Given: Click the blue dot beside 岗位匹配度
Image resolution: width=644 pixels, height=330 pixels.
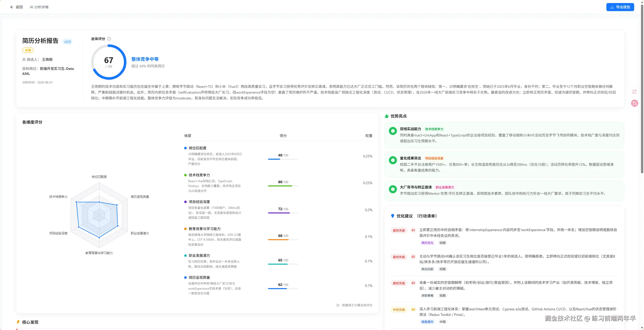Looking at the screenshot, I should [185, 148].
